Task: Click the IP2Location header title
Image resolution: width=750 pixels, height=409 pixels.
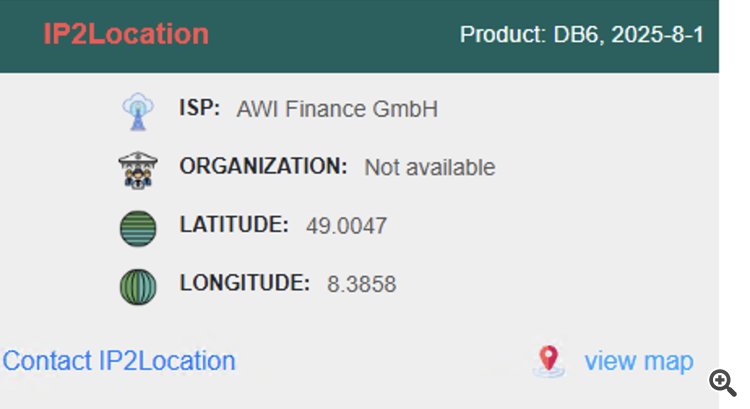Action: [x=126, y=34]
